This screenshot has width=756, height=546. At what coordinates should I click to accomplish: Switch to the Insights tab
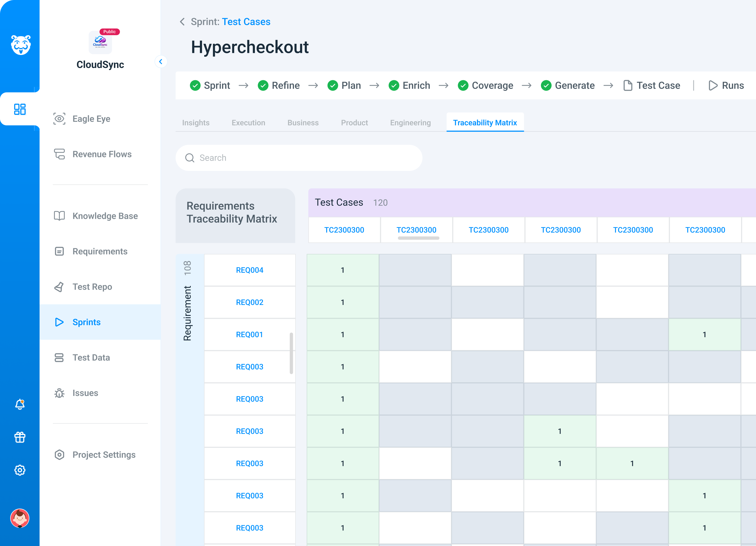[x=196, y=123]
